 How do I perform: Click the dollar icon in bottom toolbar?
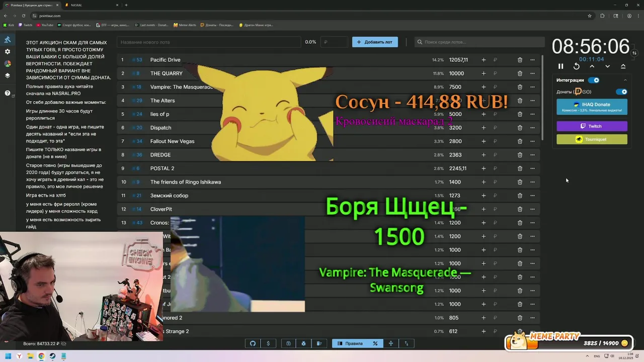[268, 343]
